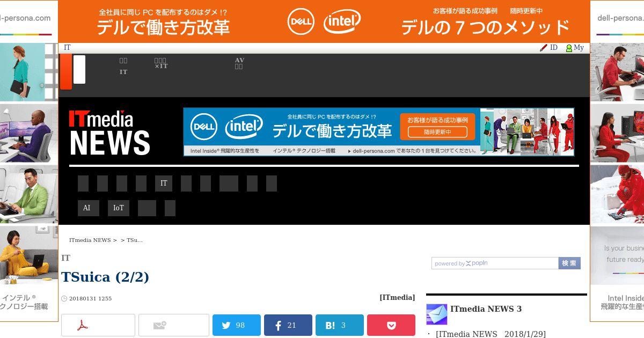Click the ITmedia NEWS mail magazine envelope icon
The height and width of the screenshot is (338, 644).
coord(436,314)
